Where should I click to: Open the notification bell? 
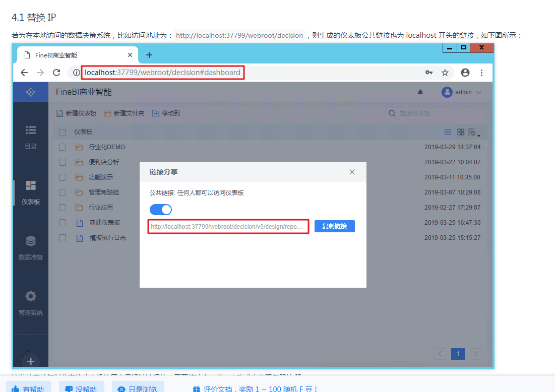(x=420, y=92)
